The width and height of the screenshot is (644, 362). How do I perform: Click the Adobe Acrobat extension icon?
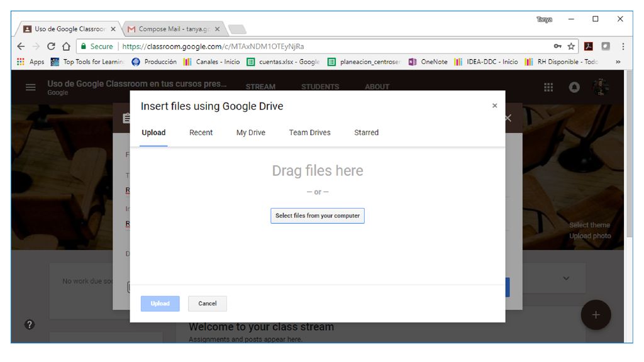(x=589, y=47)
